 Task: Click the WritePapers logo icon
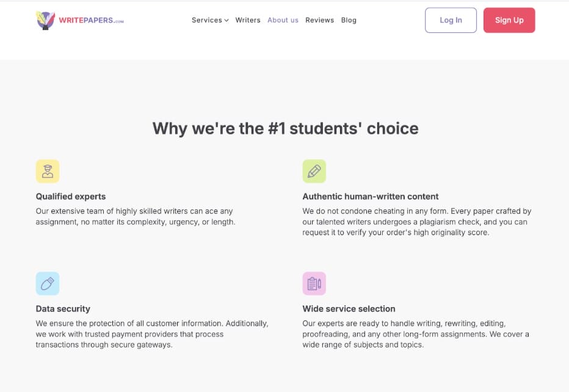(46, 20)
